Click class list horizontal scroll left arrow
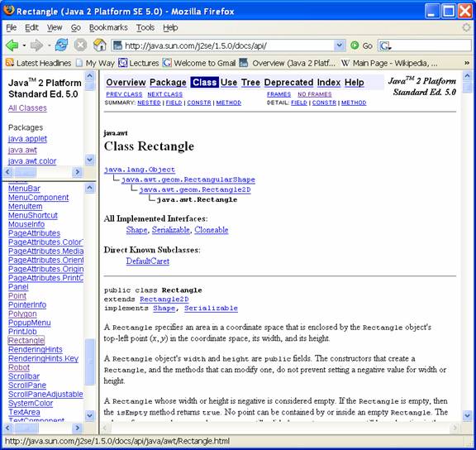The height and width of the screenshot is (450, 476). pyautogui.click(x=8, y=428)
